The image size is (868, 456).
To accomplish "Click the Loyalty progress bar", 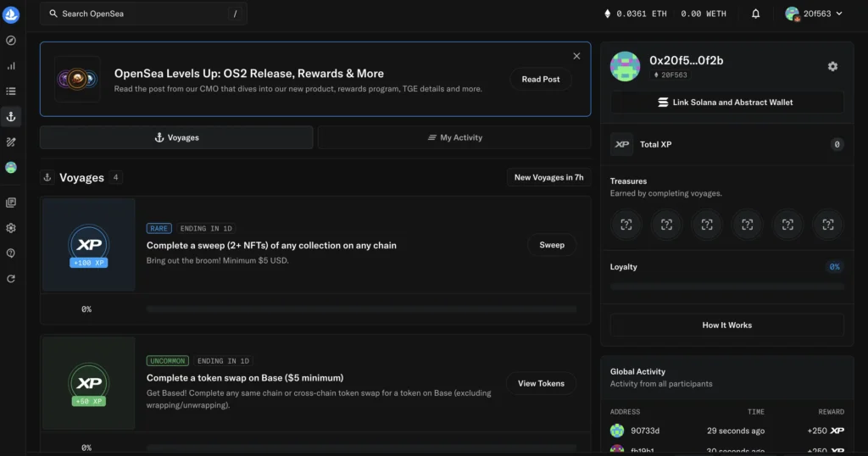I will (x=726, y=286).
